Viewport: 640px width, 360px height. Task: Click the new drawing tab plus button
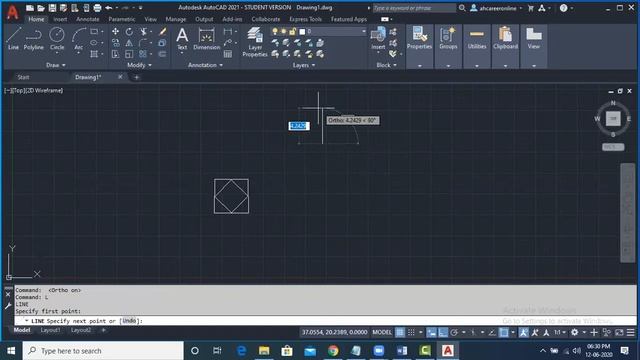coord(137,77)
